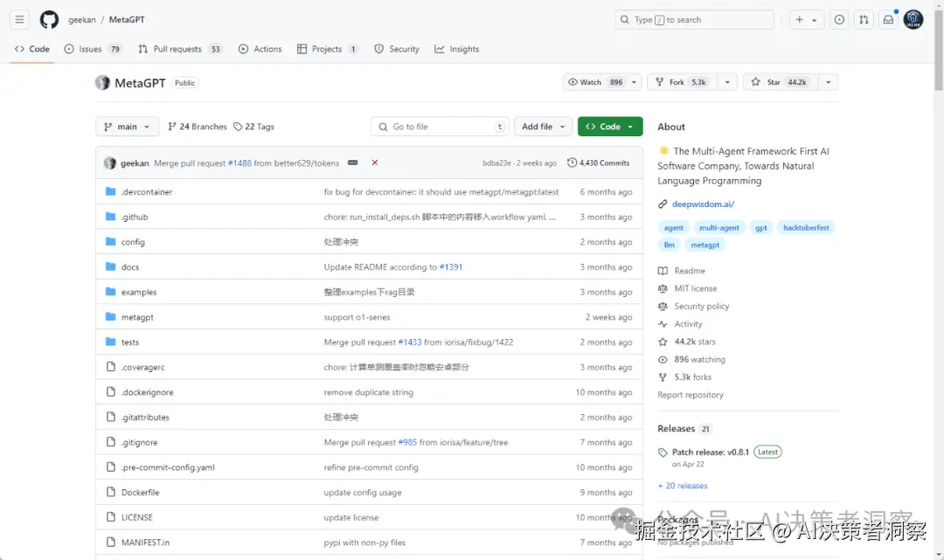Open .pre-commit-config.yaml file

(167, 467)
